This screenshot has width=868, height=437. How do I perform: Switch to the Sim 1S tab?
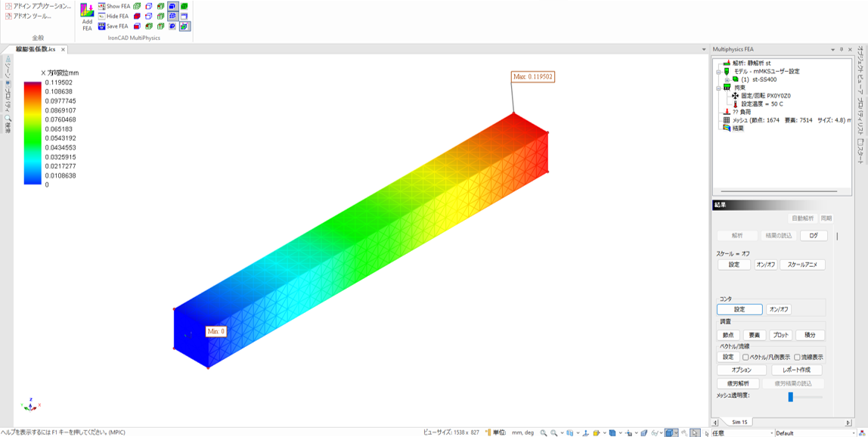pos(739,423)
